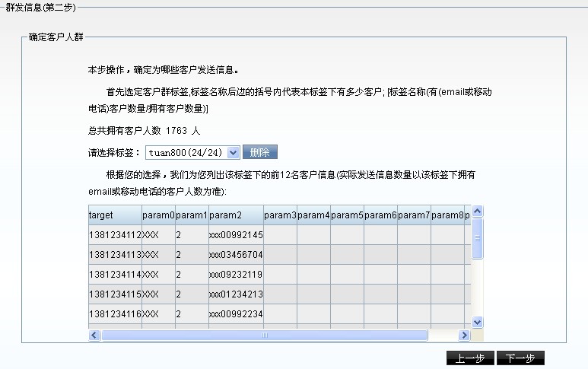Open the tuan800(24/24) tag dropdown
The height and width of the screenshot is (369, 588).
(x=192, y=153)
